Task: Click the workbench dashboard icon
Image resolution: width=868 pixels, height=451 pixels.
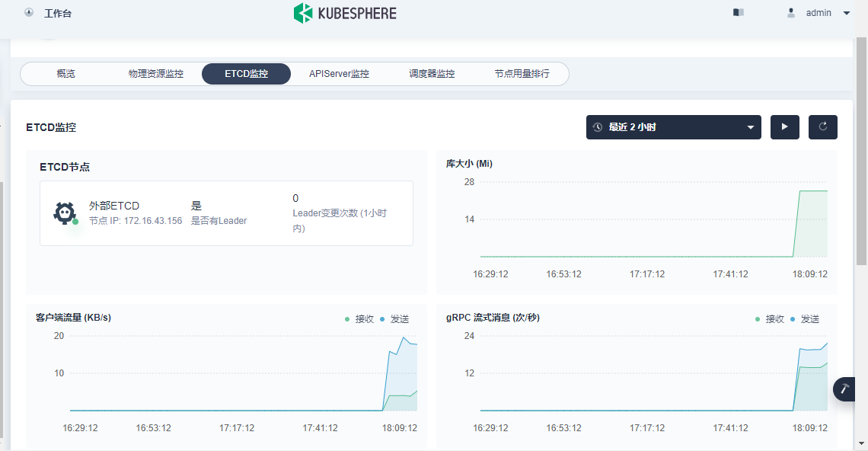Action: pos(29,12)
